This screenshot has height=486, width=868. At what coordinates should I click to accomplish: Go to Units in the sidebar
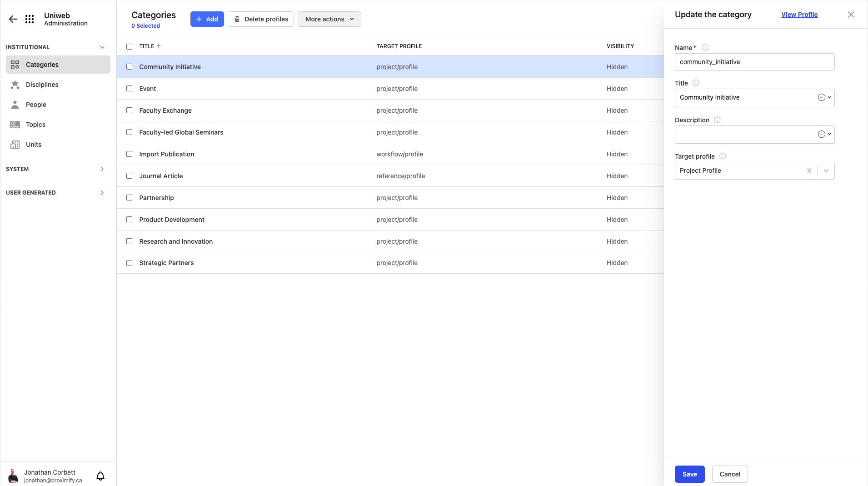coord(34,145)
